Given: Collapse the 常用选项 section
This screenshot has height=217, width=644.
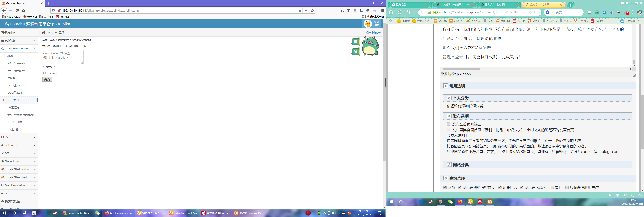Looking at the screenshot, I should coord(446,86).
